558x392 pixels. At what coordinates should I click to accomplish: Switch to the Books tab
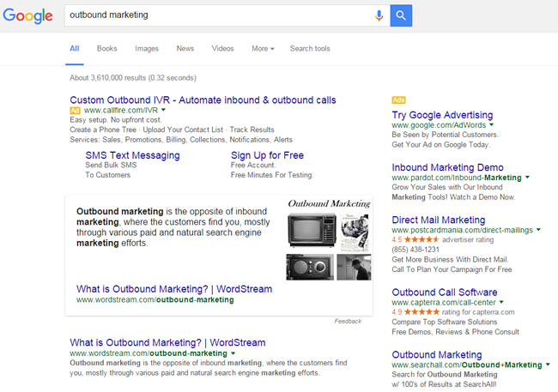[x=106, y=48]
